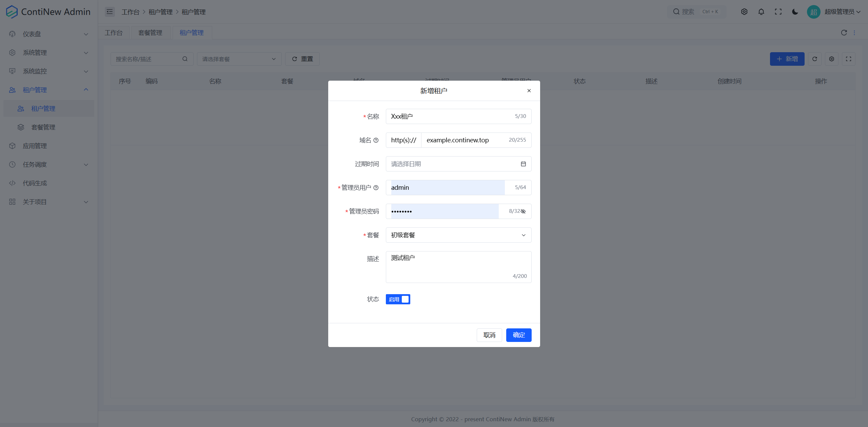This screenshot has height=427, width=868.
Task: Reload page icon in tab bar
Action: click(x=844, y=33)
